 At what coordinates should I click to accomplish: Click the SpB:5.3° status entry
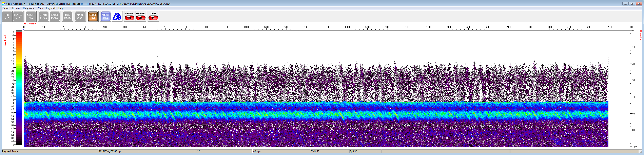point(354,151)
